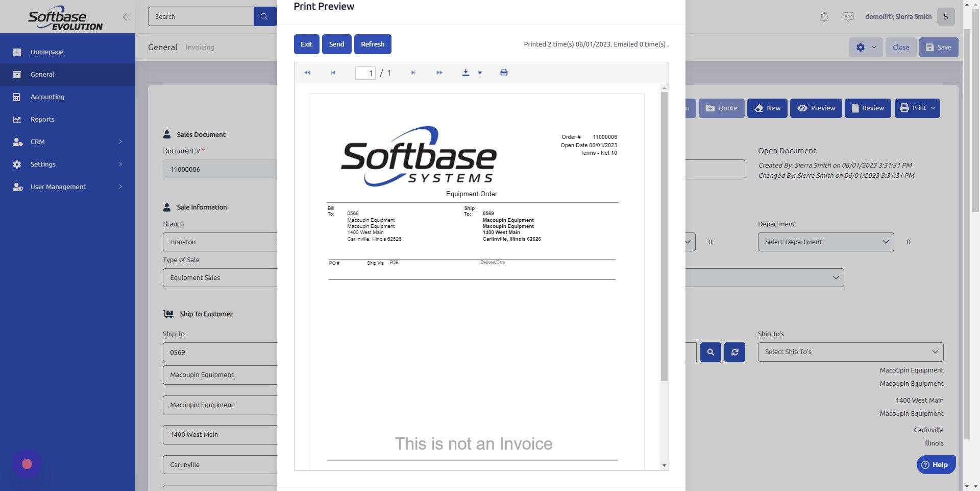Click the ship-to search magnifier button
The width and height of the screenshot is (980, 491).
coord(710,352)
